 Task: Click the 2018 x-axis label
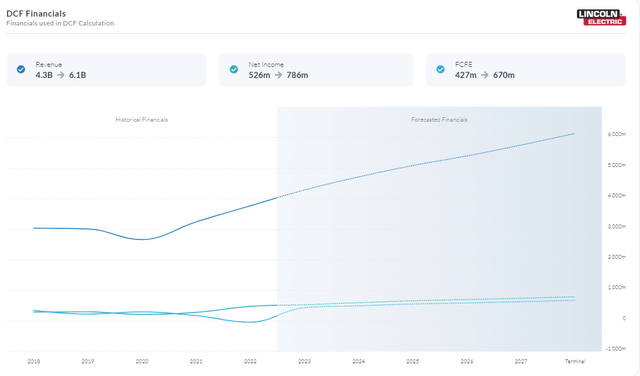point(33,361)
